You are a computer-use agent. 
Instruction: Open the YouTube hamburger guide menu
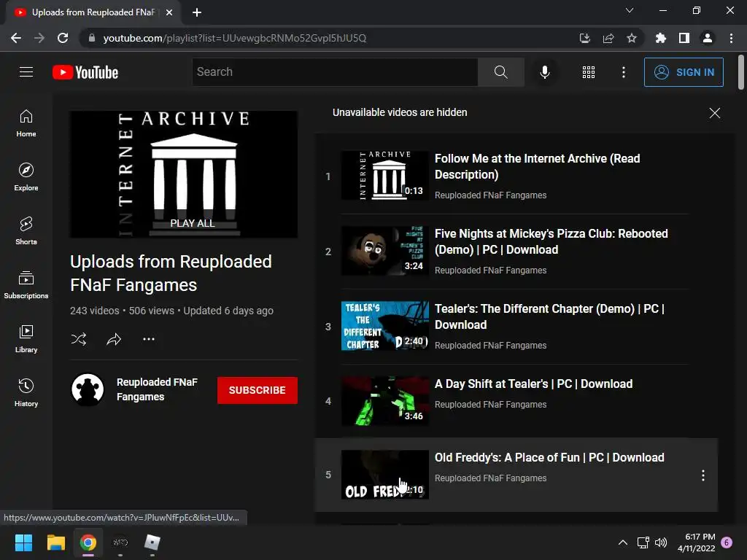tap(26, 72)
